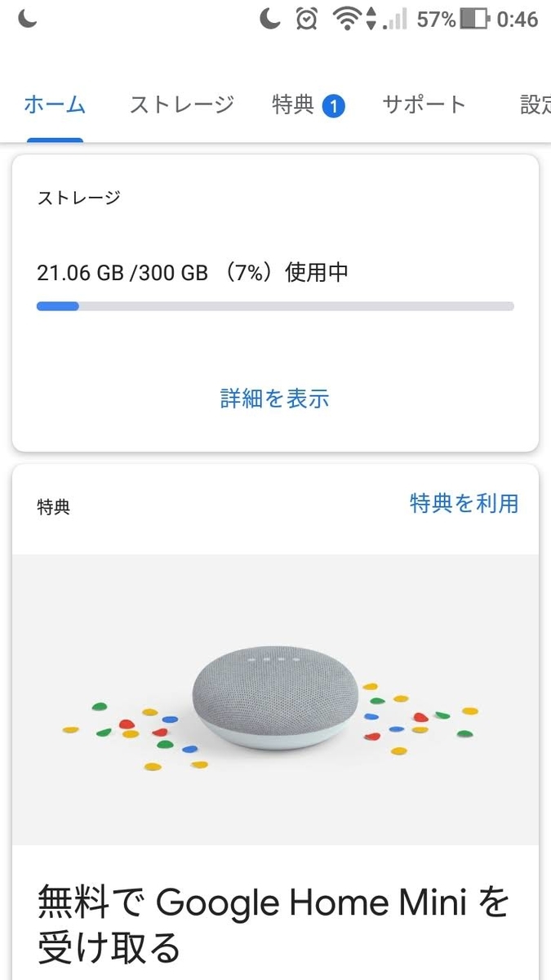
Task: Switch to the ストレージ tab
Action: [180, 104]
